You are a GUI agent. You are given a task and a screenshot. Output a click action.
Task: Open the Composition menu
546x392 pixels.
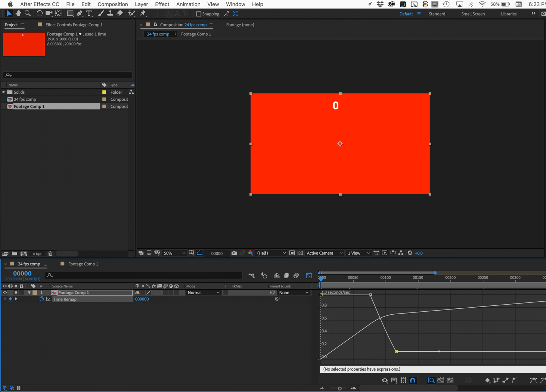(112, 4)
